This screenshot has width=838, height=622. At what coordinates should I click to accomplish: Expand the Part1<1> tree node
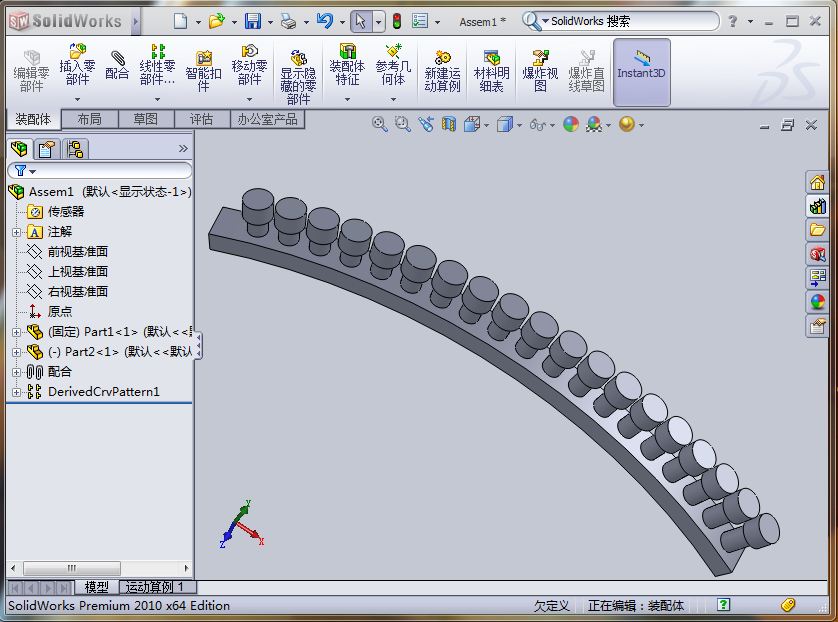tap(16, 332)
